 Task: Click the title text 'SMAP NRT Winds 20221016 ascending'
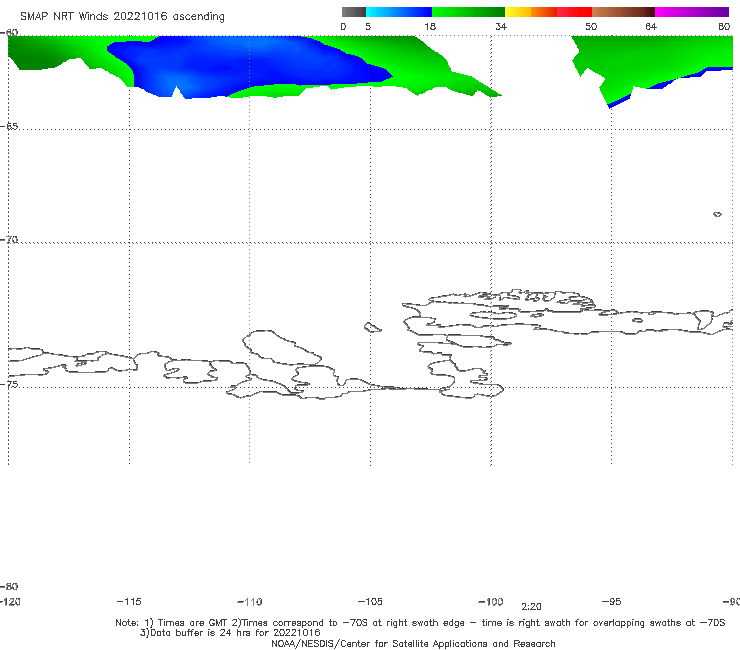pyautogui.click(x=122, y=16)
